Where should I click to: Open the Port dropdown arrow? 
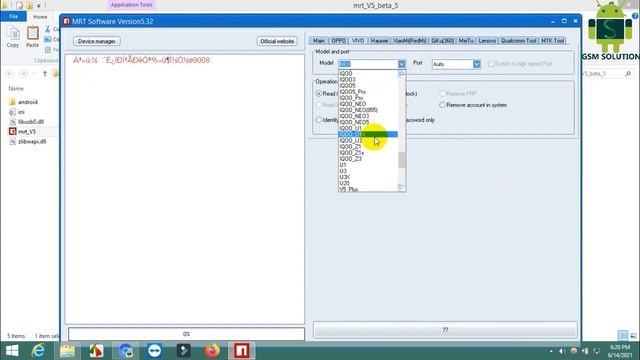pos(477,64)
